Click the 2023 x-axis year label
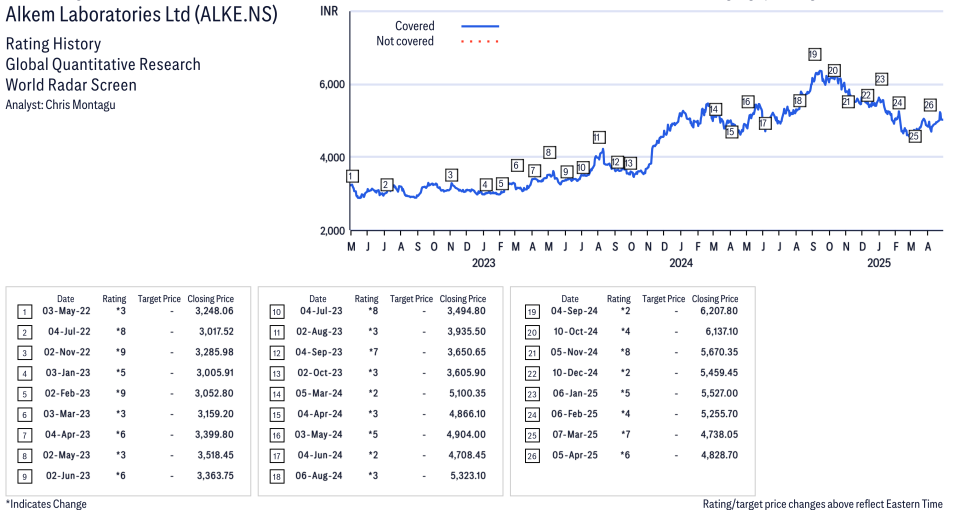The width and height of the screenshot is (954, 510). (x=484, y=263)
